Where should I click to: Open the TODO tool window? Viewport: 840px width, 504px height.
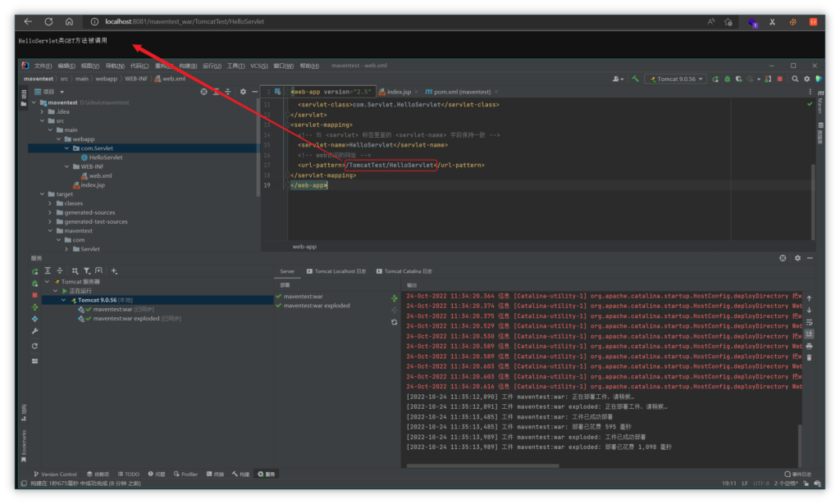pos(129,474)
